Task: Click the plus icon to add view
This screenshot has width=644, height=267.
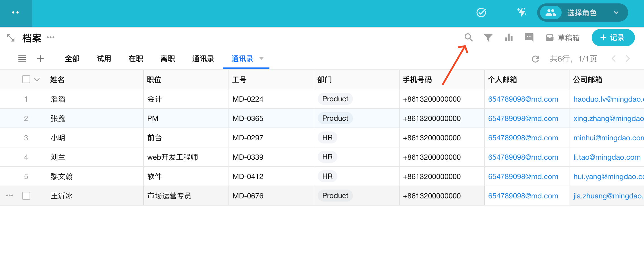Action: [x=40, y=59]
